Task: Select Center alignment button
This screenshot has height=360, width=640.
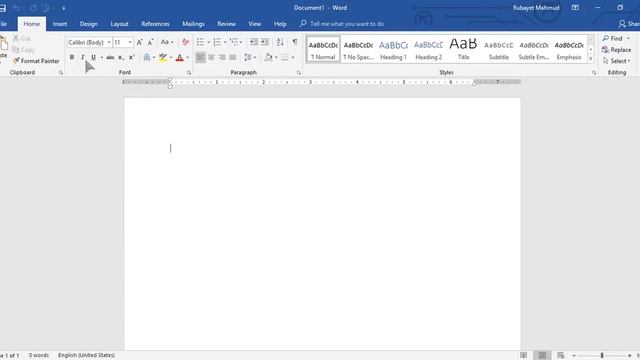Action: click(x=211, y=58)
